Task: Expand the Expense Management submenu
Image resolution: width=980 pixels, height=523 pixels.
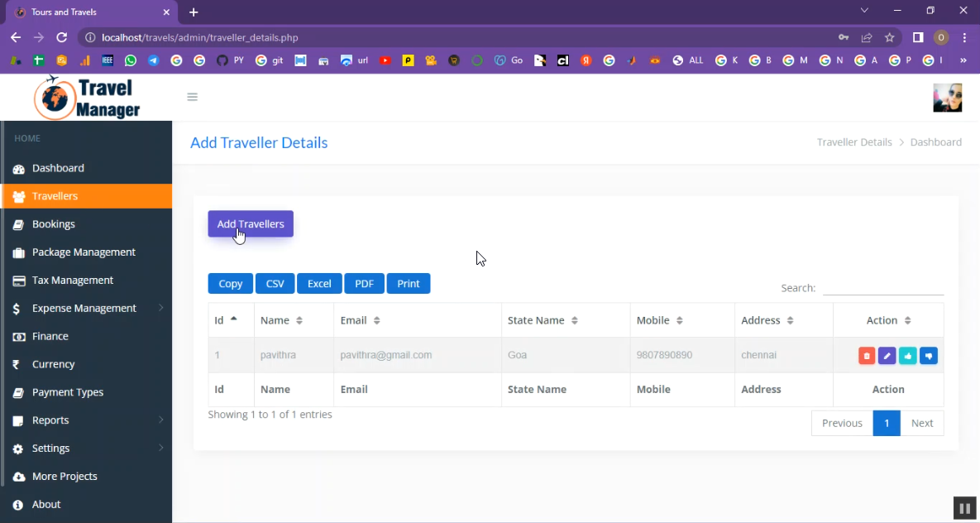Action: point(84,308)
